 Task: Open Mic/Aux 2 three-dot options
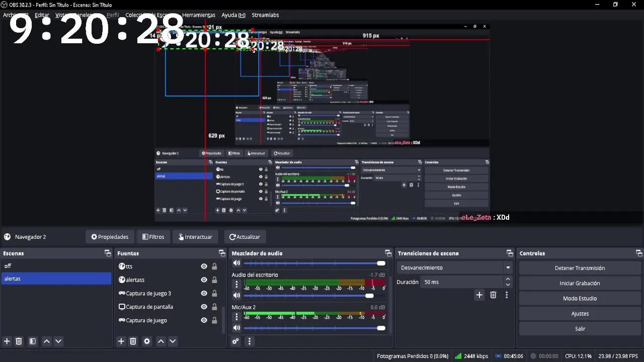click(x=236, y=317)
